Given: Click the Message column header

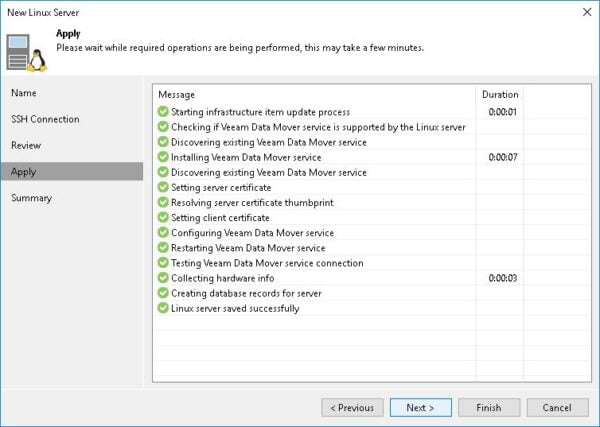Looking at the screenshot, I should [177, 94].
